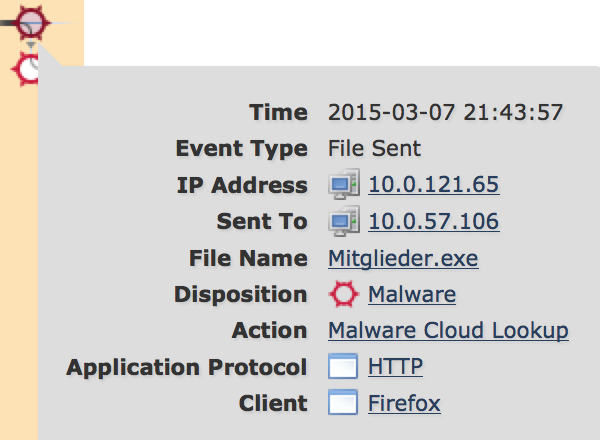Click the lower red malware event node
This screenshot has width=600, height=440.
[x=28, y=68]
